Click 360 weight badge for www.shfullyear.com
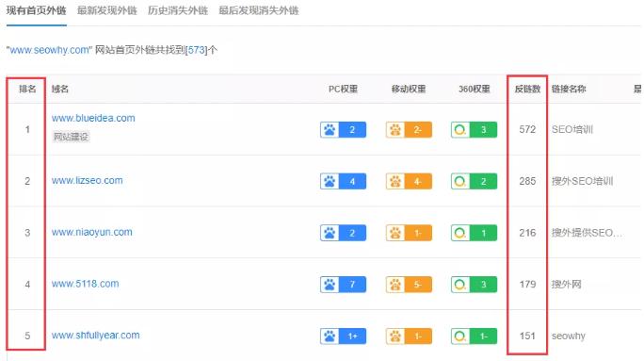This screenshot has width=644, height=361. coord(474,336)
